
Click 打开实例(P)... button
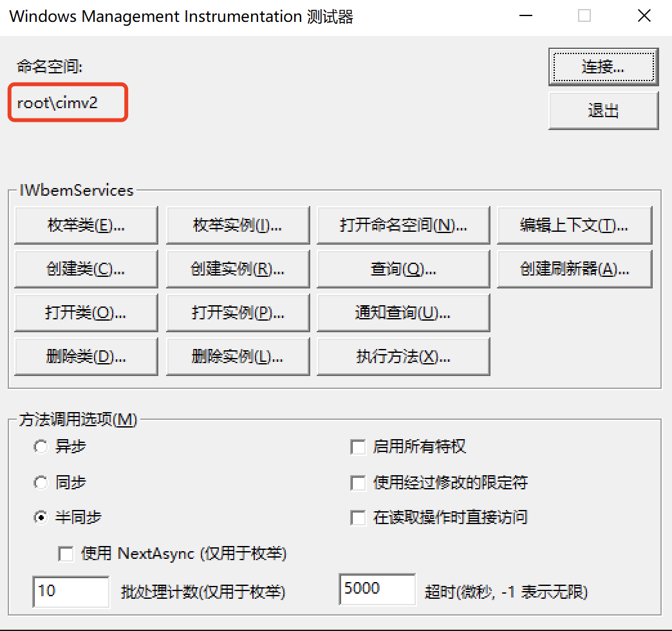click(238, 313)
